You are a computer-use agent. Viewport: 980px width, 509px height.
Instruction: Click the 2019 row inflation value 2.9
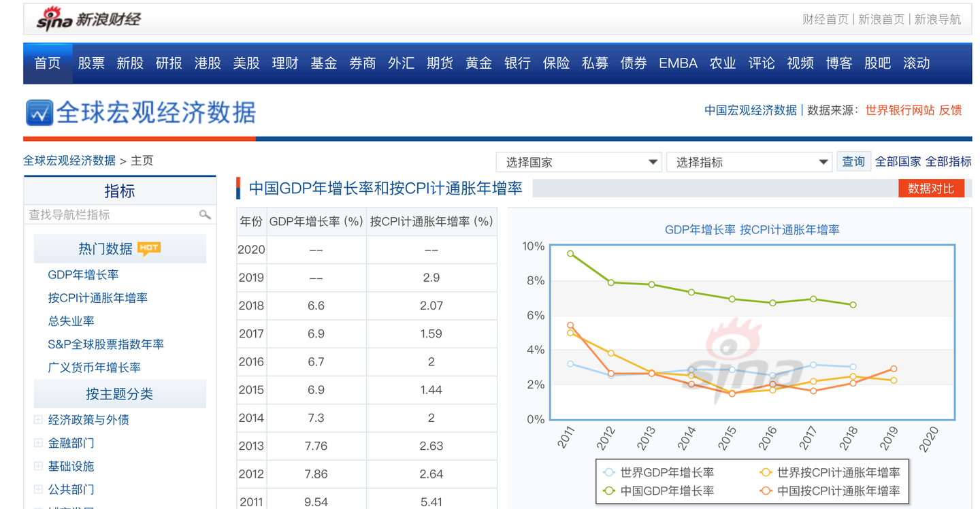point(431,278)
